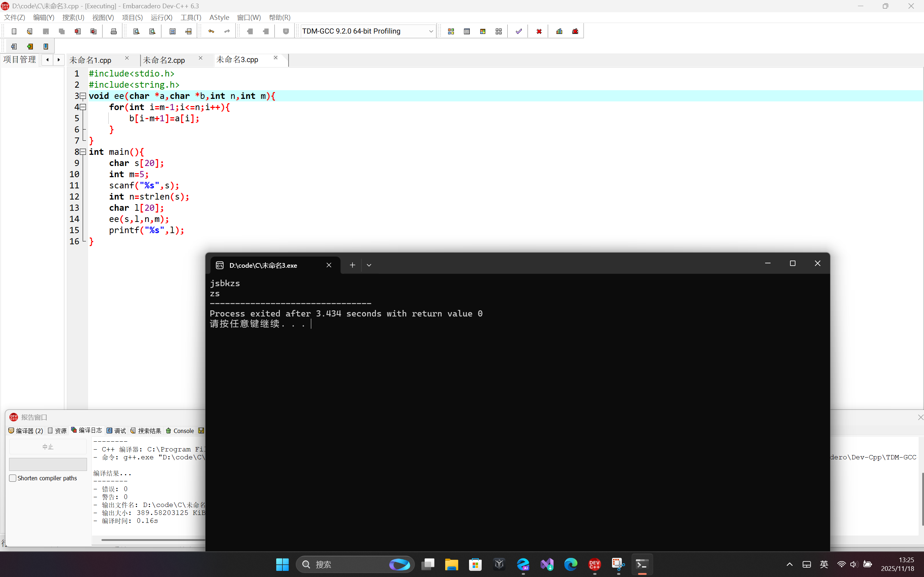Collapse the main function fold on line 8

(x=83, y=152)
